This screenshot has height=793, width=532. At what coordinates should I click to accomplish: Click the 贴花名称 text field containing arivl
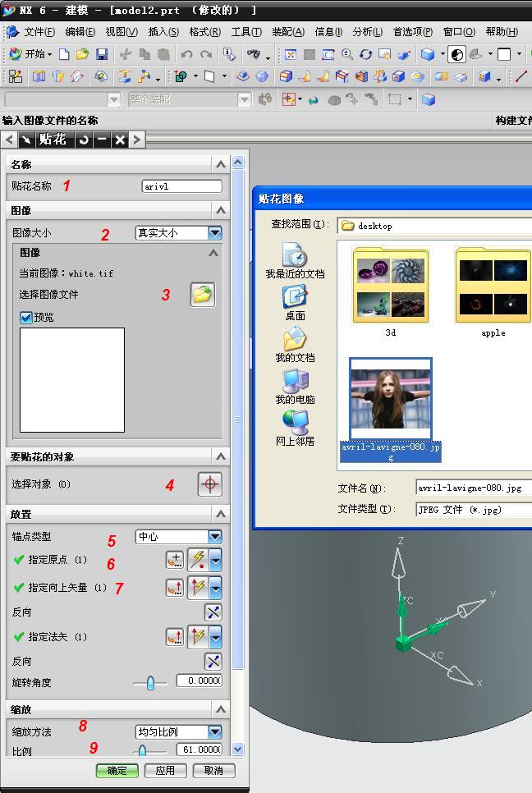[x=182, y=186]
